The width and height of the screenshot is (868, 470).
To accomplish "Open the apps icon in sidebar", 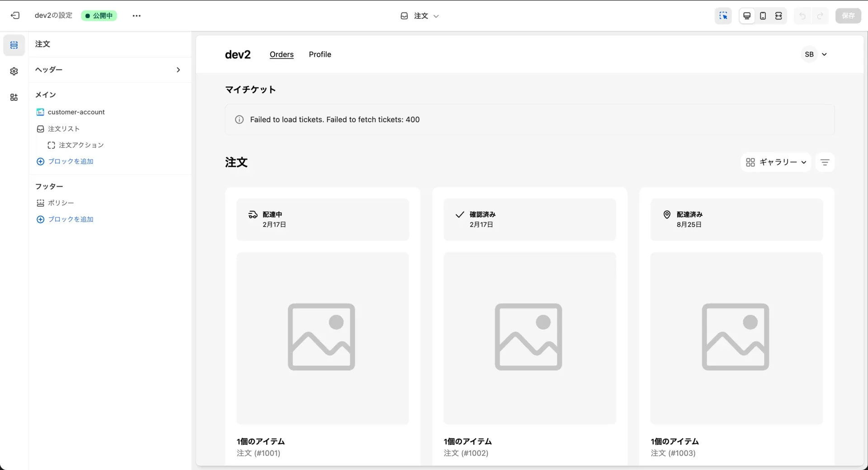I will tap(14, 97).
